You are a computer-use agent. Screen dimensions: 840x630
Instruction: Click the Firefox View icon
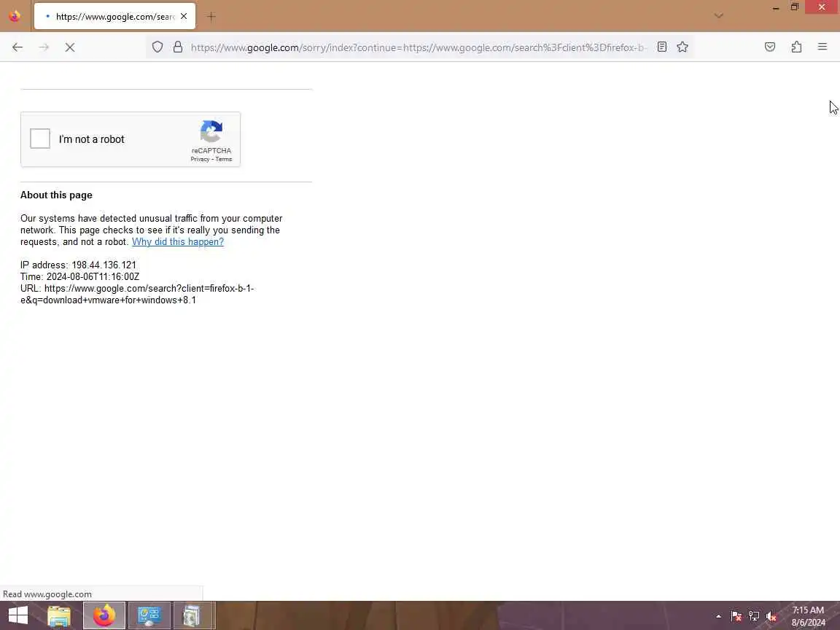pos(15,16)
